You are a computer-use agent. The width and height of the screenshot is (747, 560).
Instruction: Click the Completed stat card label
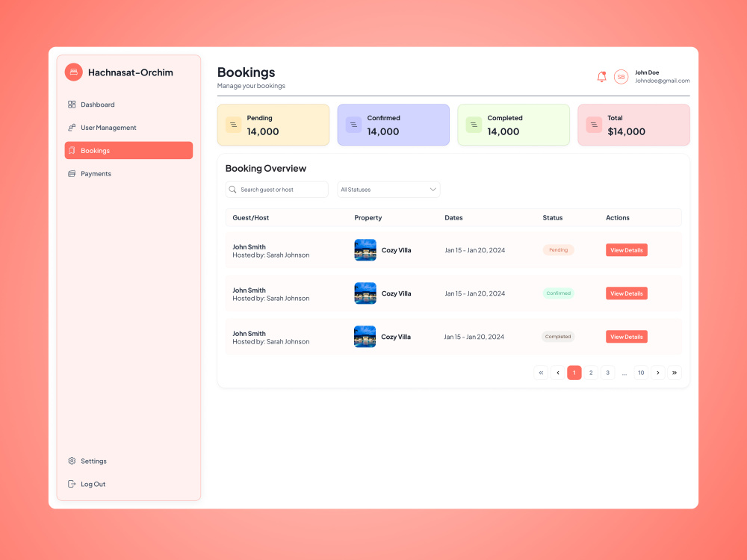click(505, 118)
